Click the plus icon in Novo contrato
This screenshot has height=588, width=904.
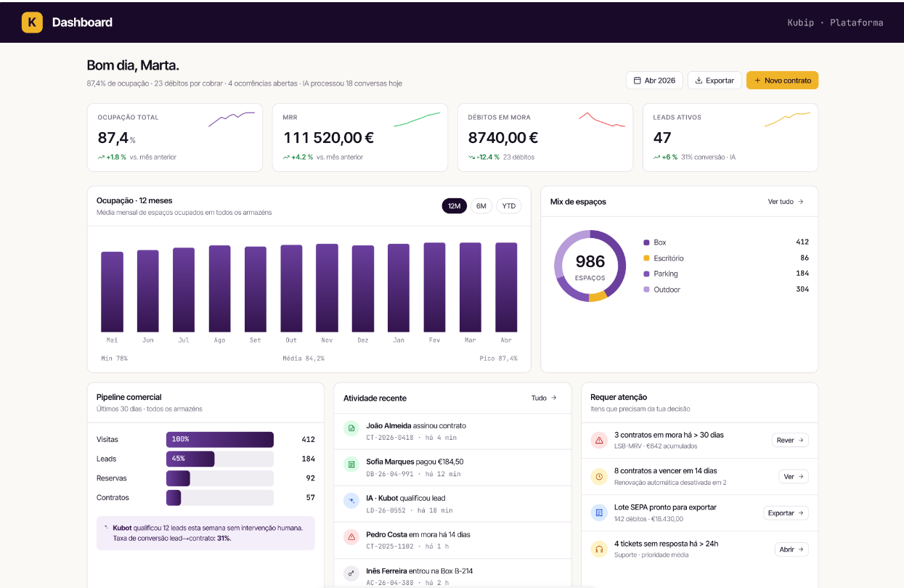[757, 81]
